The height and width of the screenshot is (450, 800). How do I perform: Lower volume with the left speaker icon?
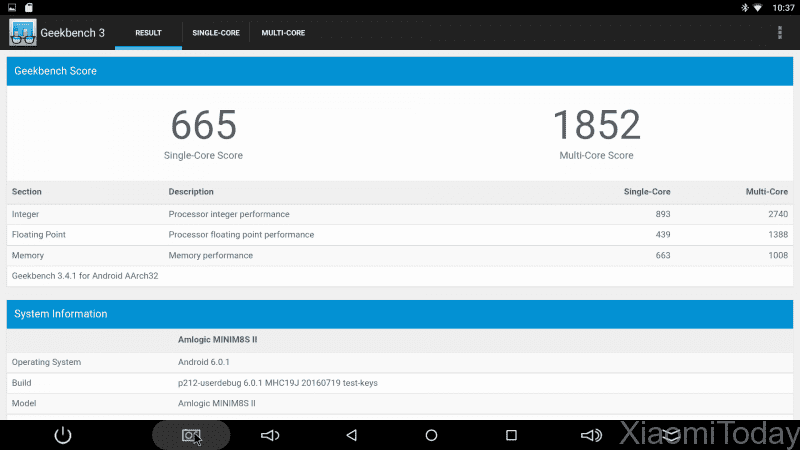click(x=270, y=435)
